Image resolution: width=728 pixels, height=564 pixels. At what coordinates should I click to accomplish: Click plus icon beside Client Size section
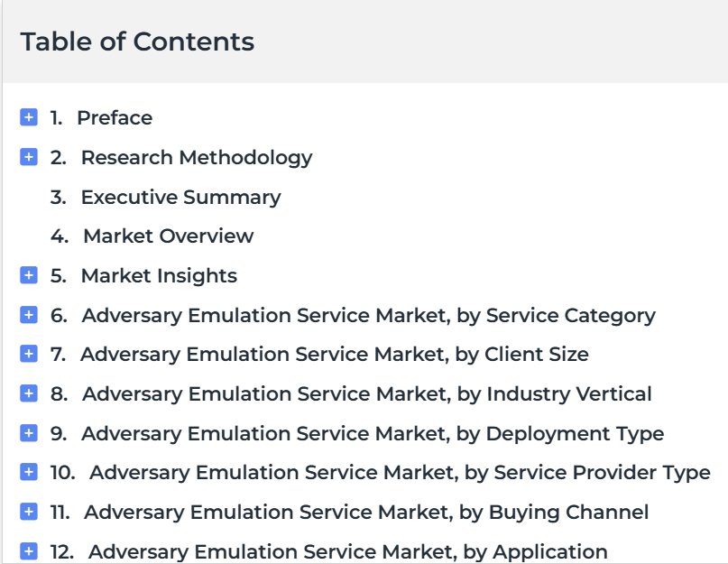click(x=29, y=354)
